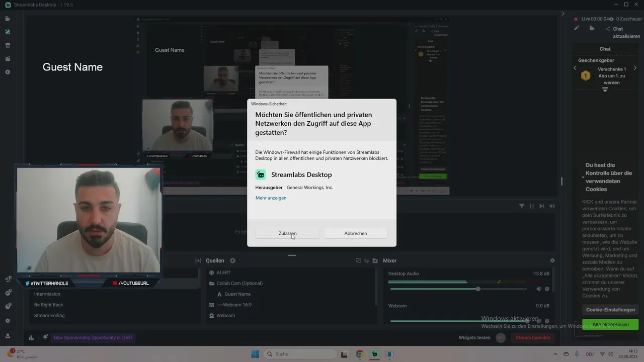This screenshot has width=644, height=362.
Task: Click the Streamlabs taskbar icon
Action: tap(374, 354)
